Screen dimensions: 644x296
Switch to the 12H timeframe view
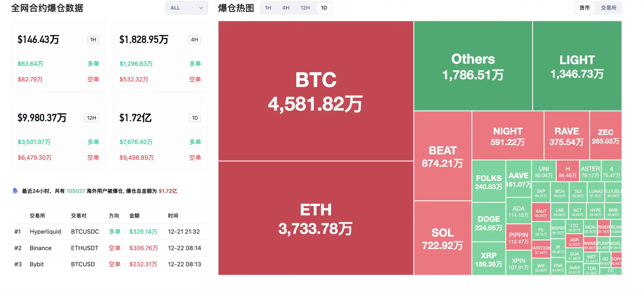(x=304, y=8)
